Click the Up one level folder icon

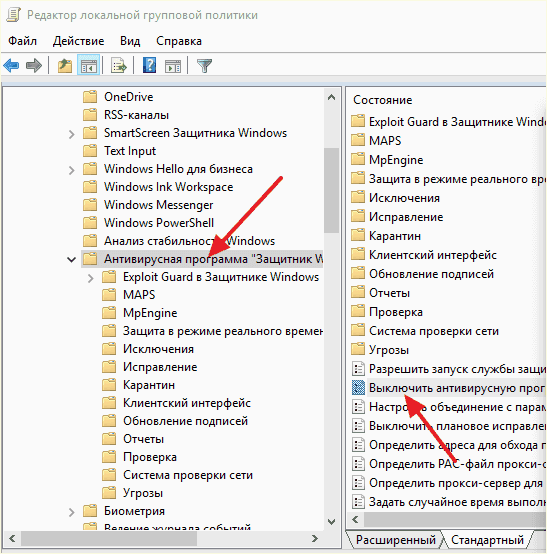tap(65, 66)
